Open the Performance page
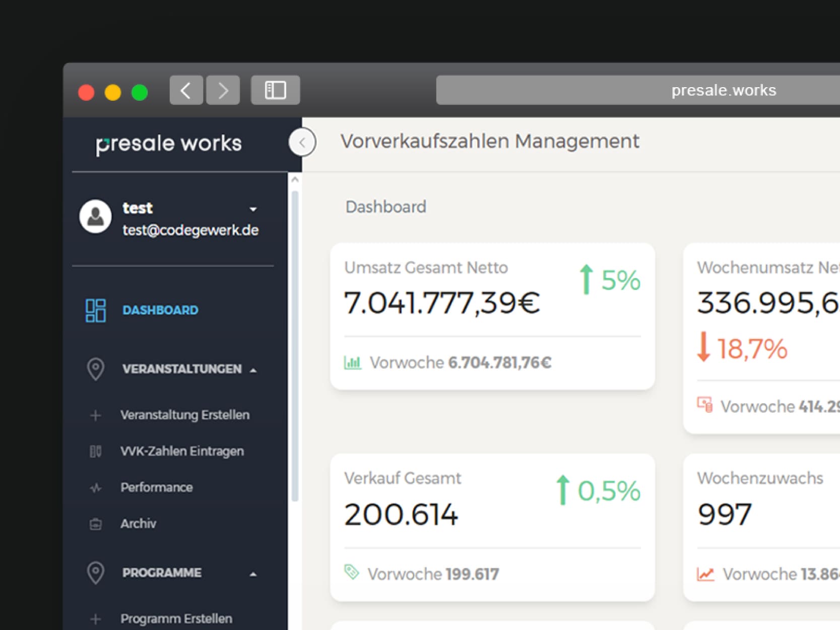 pyautogui.click(x=156, y=487)
